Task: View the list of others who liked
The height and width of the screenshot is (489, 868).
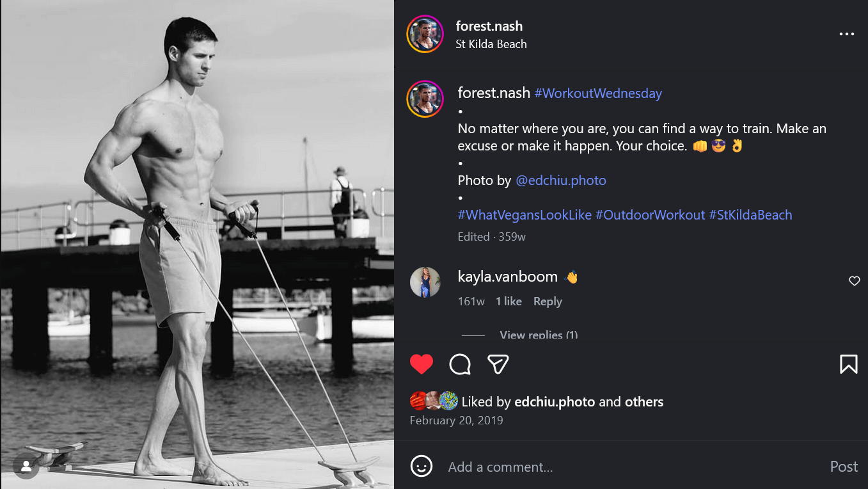Action: (x=643, y=402)
